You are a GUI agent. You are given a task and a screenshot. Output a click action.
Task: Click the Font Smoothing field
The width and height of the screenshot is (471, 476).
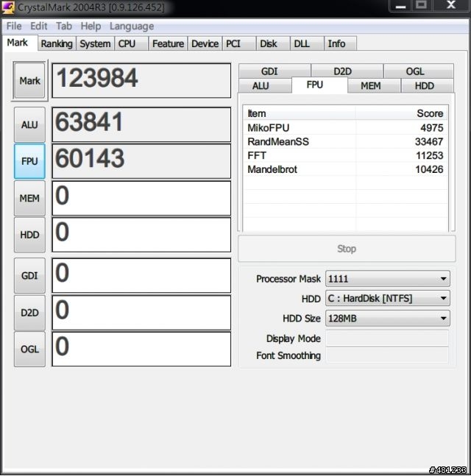point(387,355)
